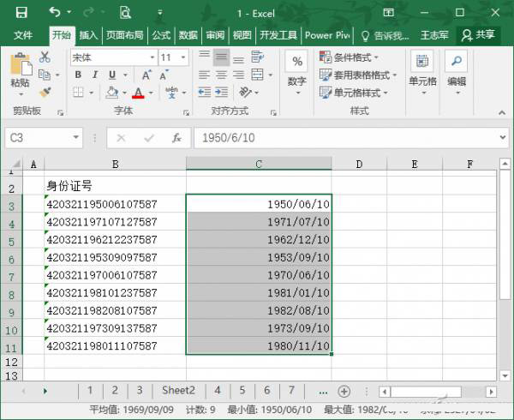This screenshot has width=514, height=420.
Task: Switch to 页面布局 tab
Action: [125, 35]
